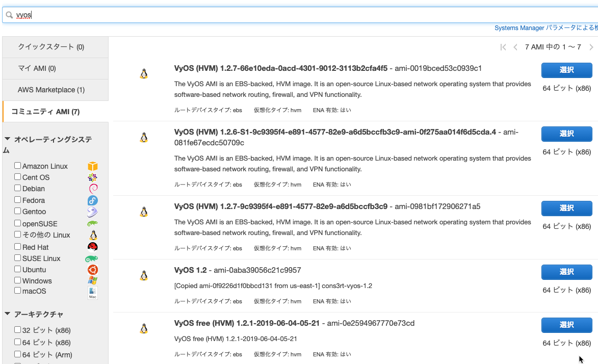598x364 pixels.
Task: Click the Red Hat logo icon
Action: click(93, 247)
